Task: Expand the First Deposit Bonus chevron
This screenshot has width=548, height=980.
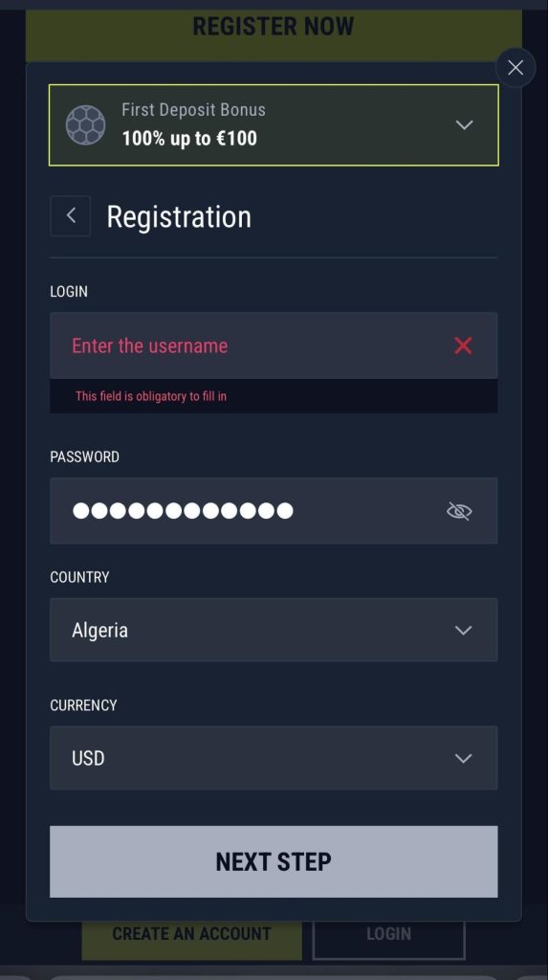Action: [464, 125]
